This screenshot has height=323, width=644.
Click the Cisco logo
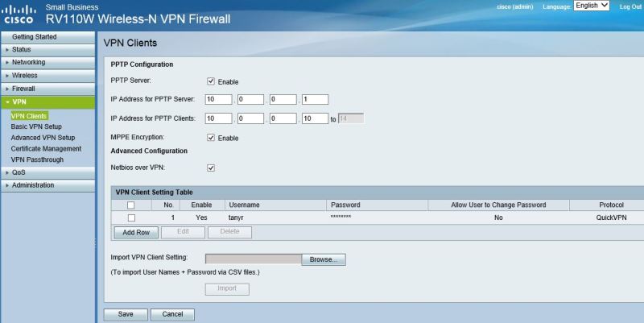click(x=19, y=14)
